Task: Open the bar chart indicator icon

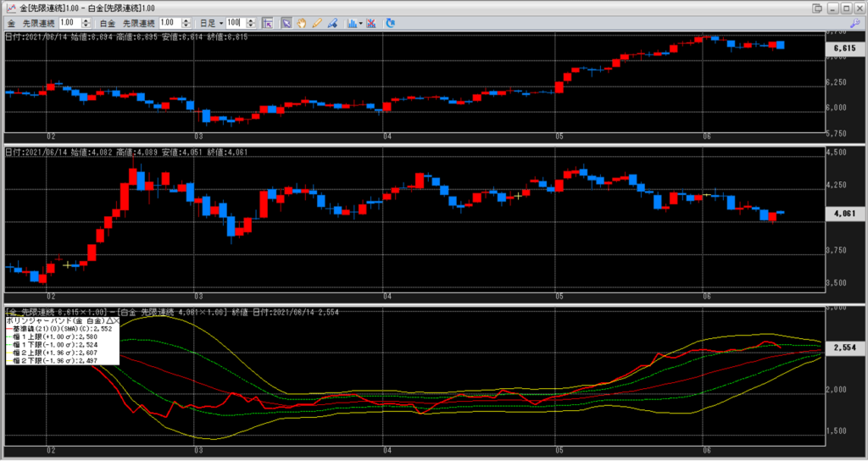Action: pyautogui.click(x=350, y=23)
